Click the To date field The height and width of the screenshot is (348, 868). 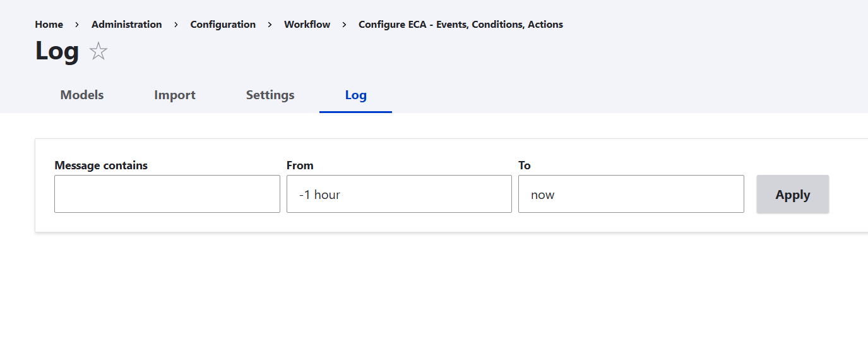point(631,194)
